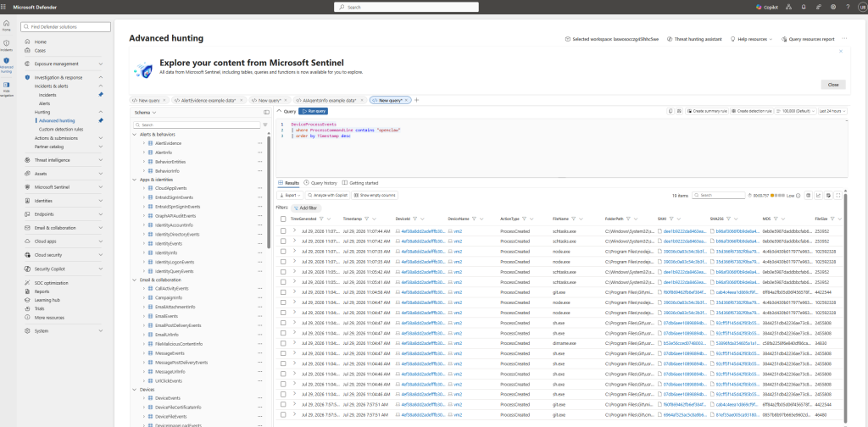Click the icon left of Create summary rule
This screenshot has height=427, width=868.
pyautogui.click(x=679, y=111)
